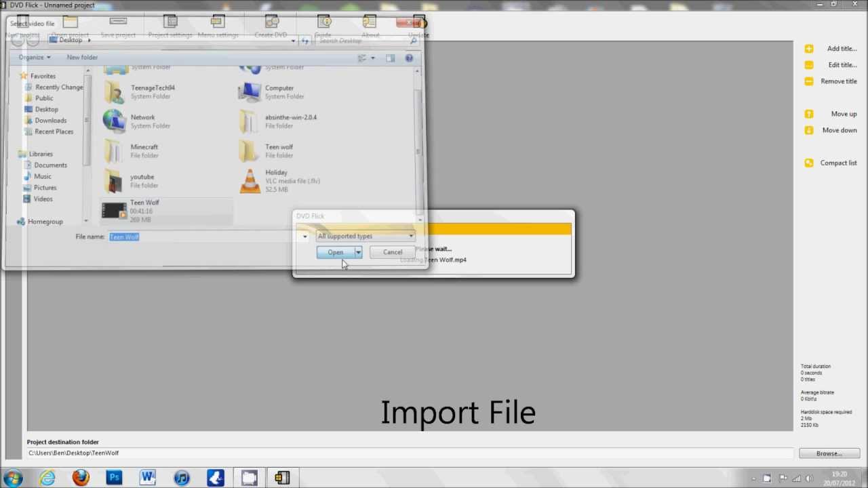Click Open in the file dialog

coord(335,252)
